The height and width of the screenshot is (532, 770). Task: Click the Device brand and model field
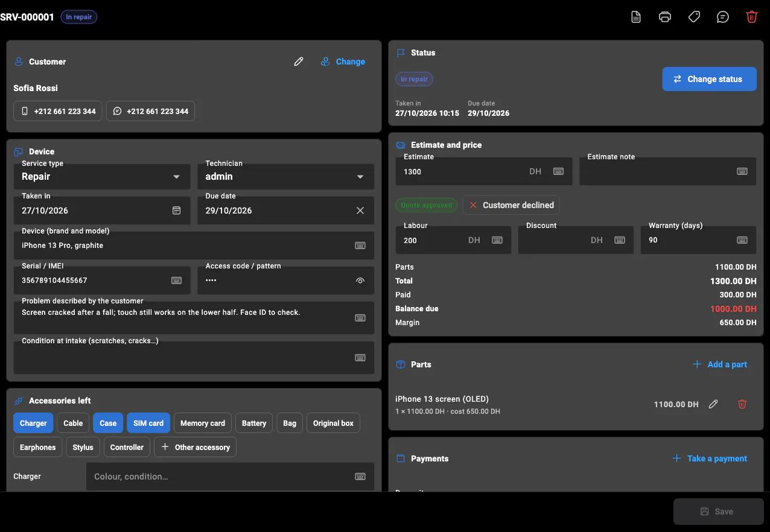pyautogui.click(x=194, y=245)
